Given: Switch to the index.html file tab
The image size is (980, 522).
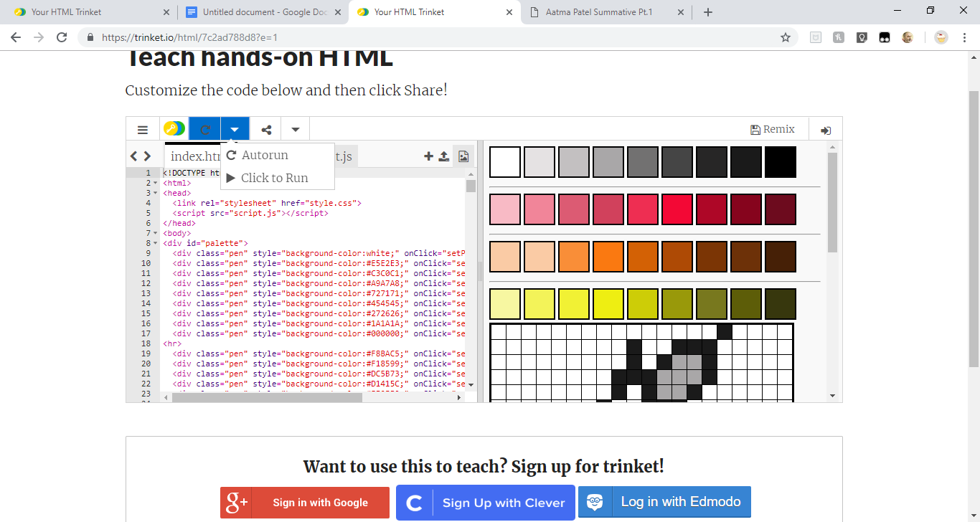Looking at the screenshot, I should [x=194, y=156].
